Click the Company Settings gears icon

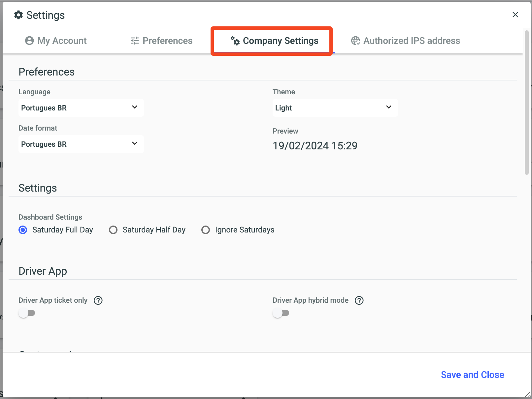point(235,41)
